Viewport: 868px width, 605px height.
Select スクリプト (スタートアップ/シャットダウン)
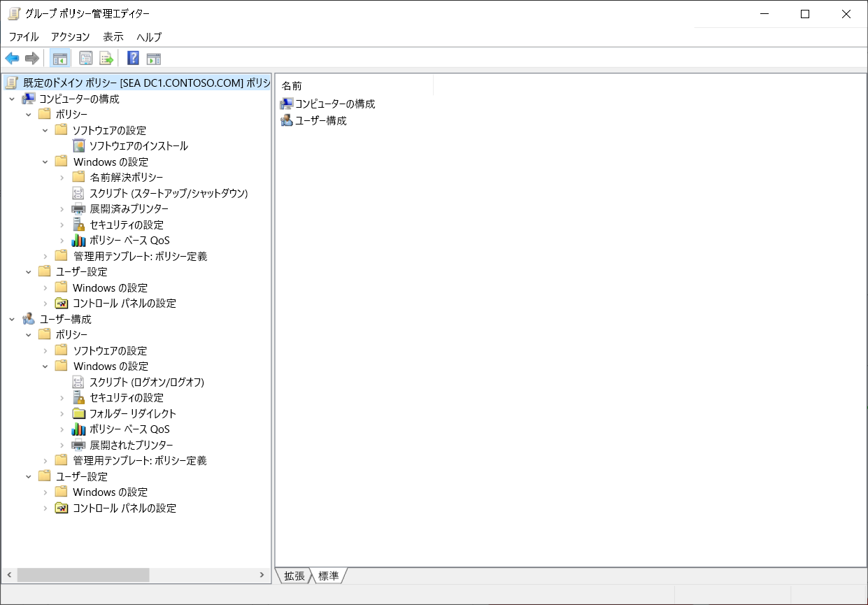[169, 193]
